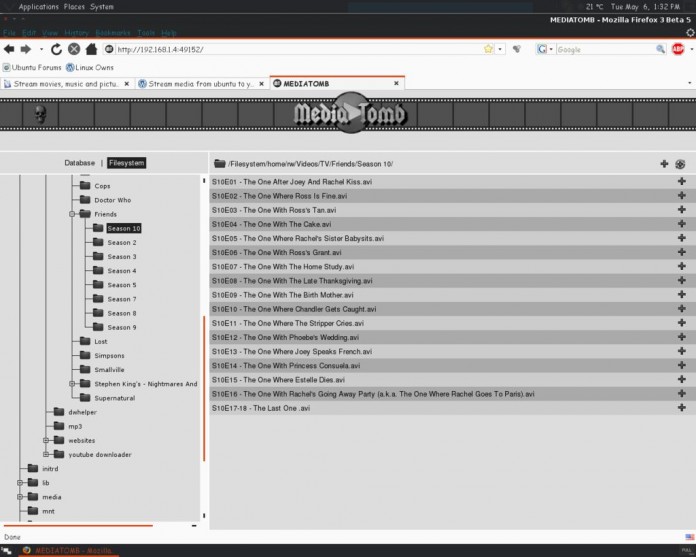Select the Supernatural folder
Screen dimensions: 696x557
115,398
